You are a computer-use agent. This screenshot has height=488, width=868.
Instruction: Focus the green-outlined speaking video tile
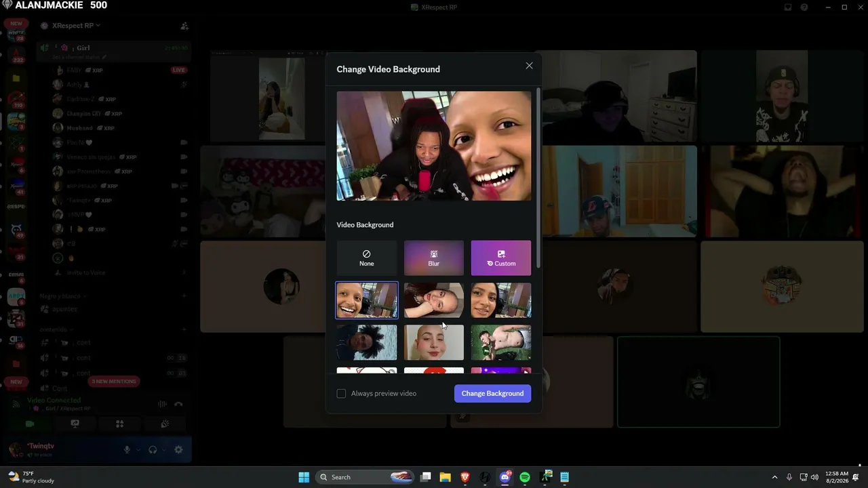pyautogui.click(x=698, y=382)
